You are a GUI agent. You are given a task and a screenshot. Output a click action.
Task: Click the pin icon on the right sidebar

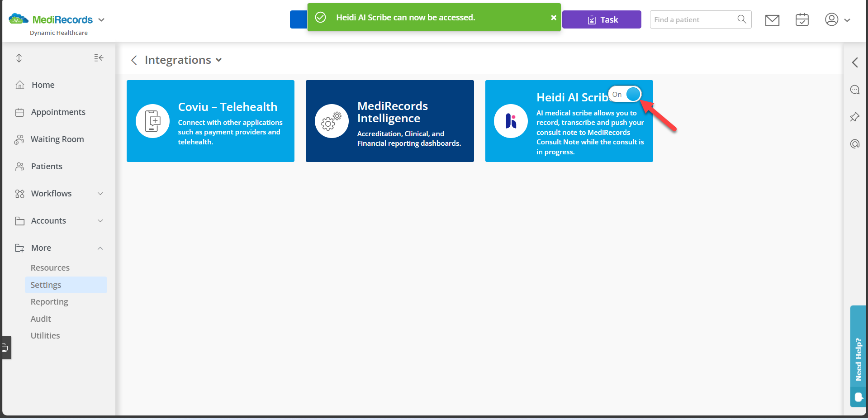pos(854,117)
